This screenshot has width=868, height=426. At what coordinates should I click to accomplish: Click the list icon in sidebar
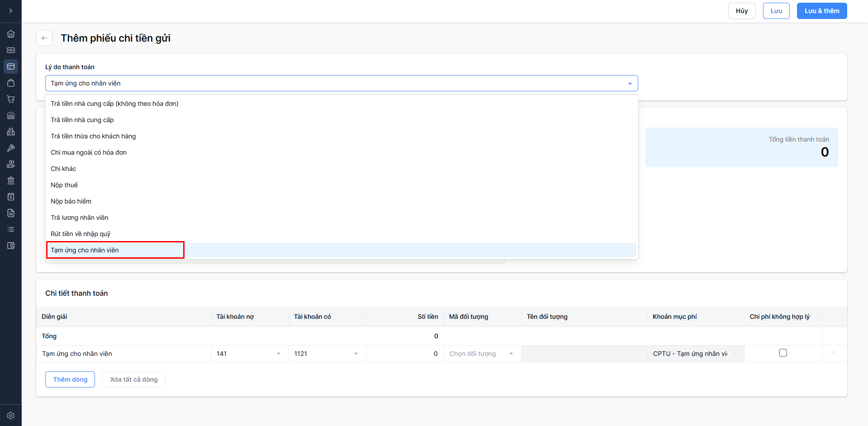pyautogui.click(x=11, y=229)
